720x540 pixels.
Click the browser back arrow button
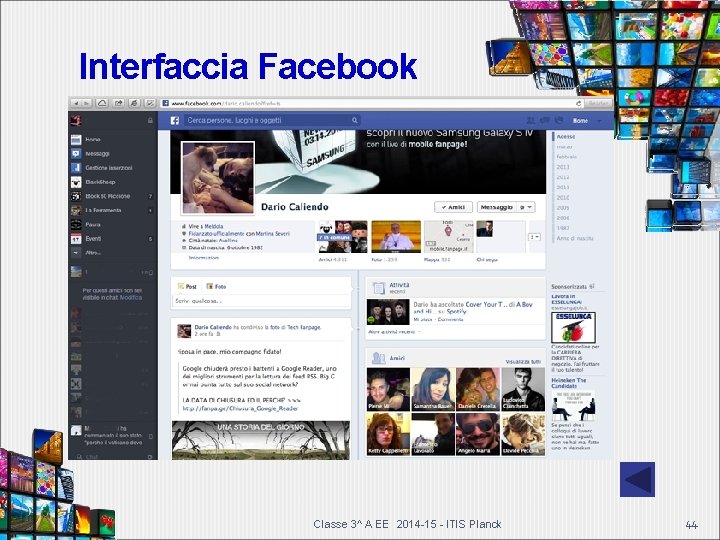pos(76,103)
